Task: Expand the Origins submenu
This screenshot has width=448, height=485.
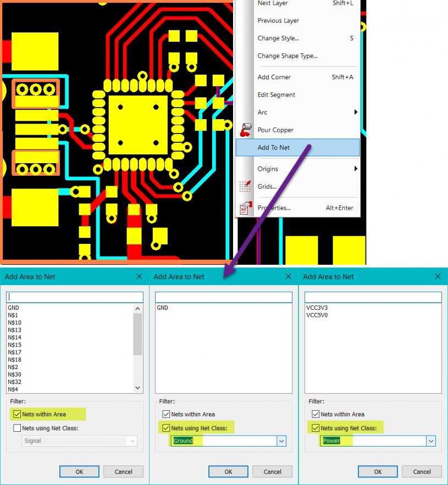Action: coord(356,169)
